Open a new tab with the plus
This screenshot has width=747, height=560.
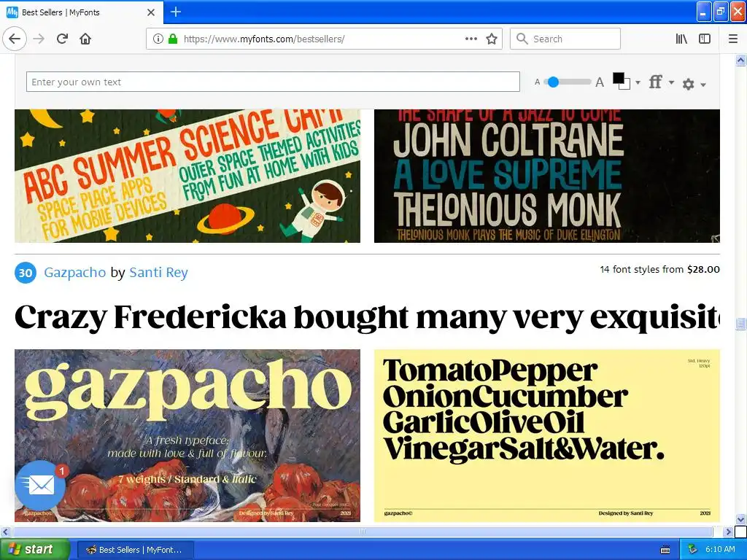click(176, 12)
